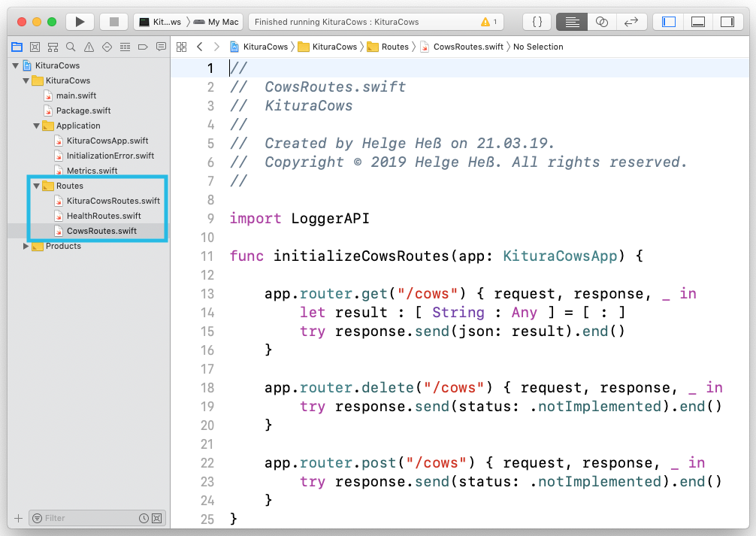Open the KituraCows scheme selector
The height and width of the screenshot is (536, 756).
point(160,22)
